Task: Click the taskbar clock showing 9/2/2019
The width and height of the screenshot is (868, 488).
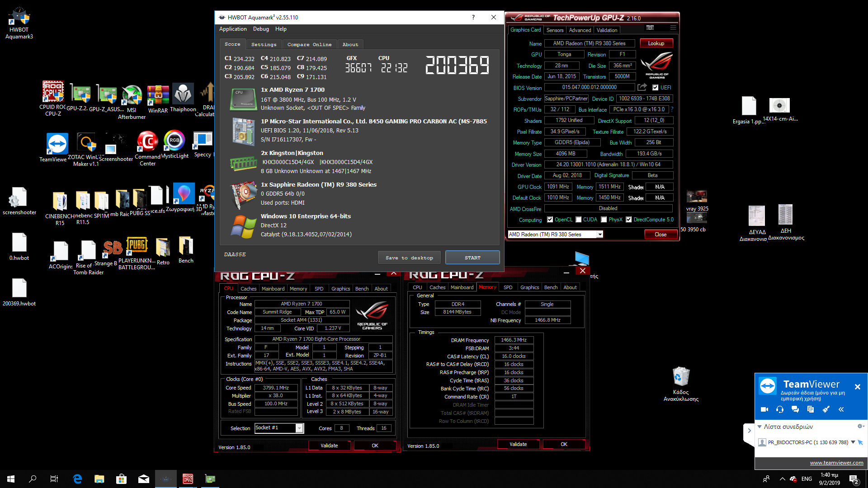Action: [829, 479]
